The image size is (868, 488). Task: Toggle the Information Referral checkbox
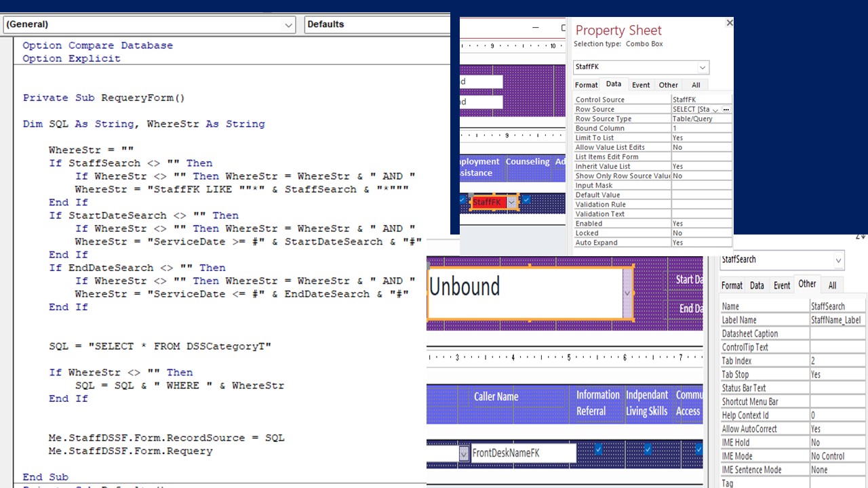598,448
